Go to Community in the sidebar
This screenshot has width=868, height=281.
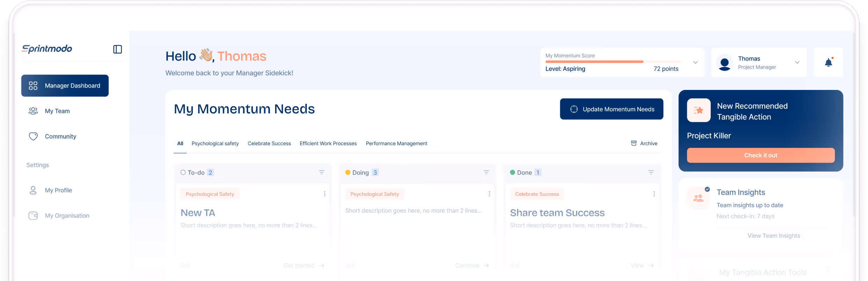60,136
